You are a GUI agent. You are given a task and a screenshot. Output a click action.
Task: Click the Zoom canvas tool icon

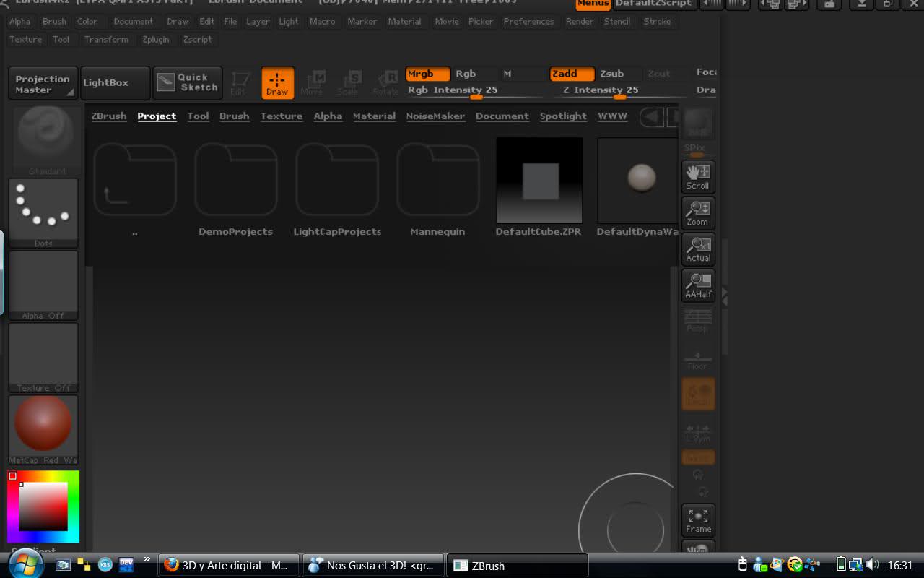(698, 213)
